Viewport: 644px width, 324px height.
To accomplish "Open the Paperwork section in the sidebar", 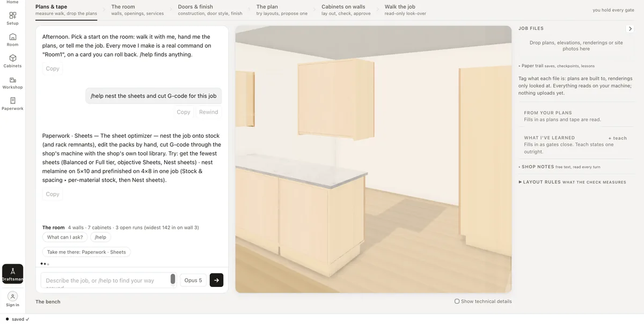I will tap(12, 104).
